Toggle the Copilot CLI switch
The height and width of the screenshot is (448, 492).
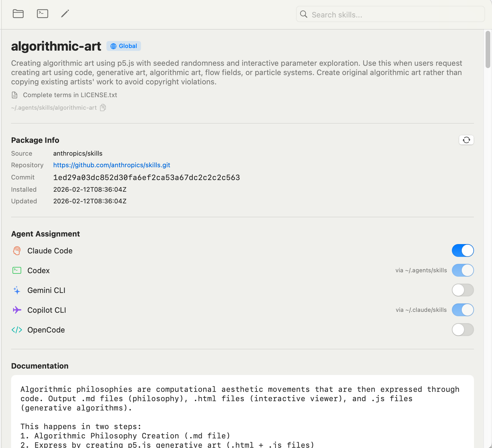click(463, 310)
